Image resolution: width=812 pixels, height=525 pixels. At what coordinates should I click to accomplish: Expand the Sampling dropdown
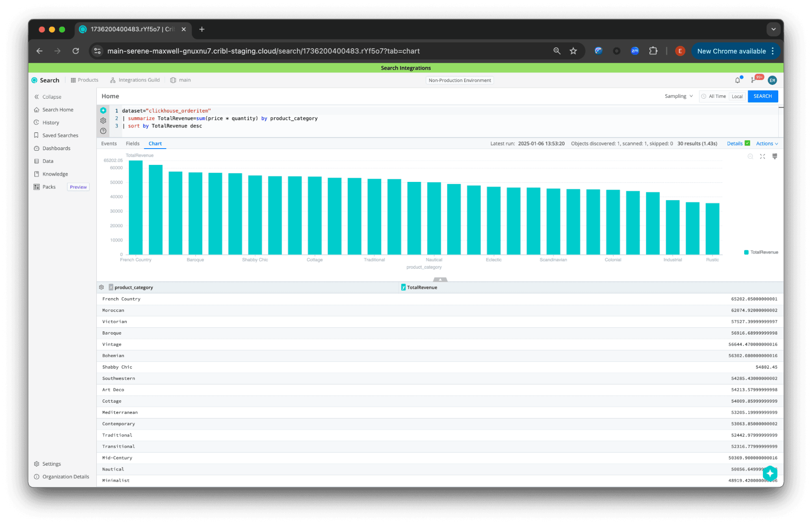(678, 96)
